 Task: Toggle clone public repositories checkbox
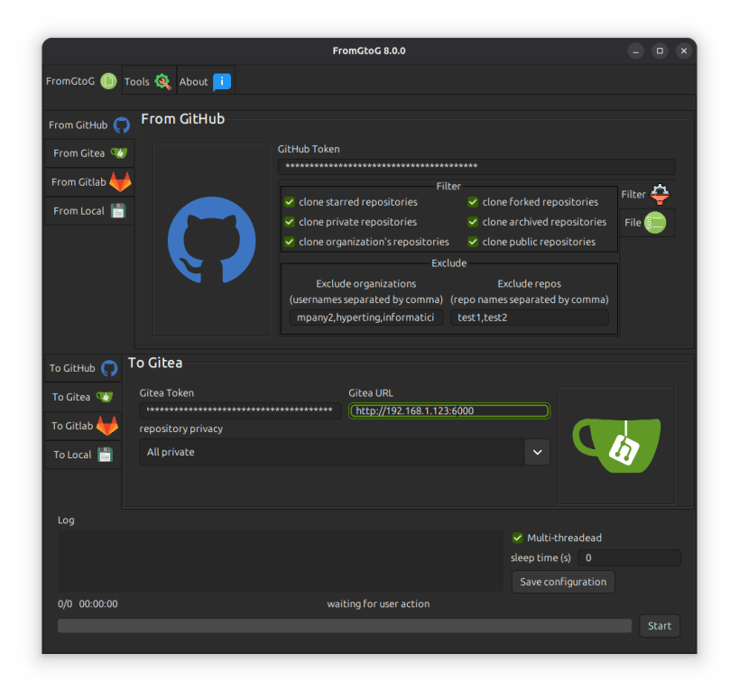pyautogui.click(x=473, y=242)
